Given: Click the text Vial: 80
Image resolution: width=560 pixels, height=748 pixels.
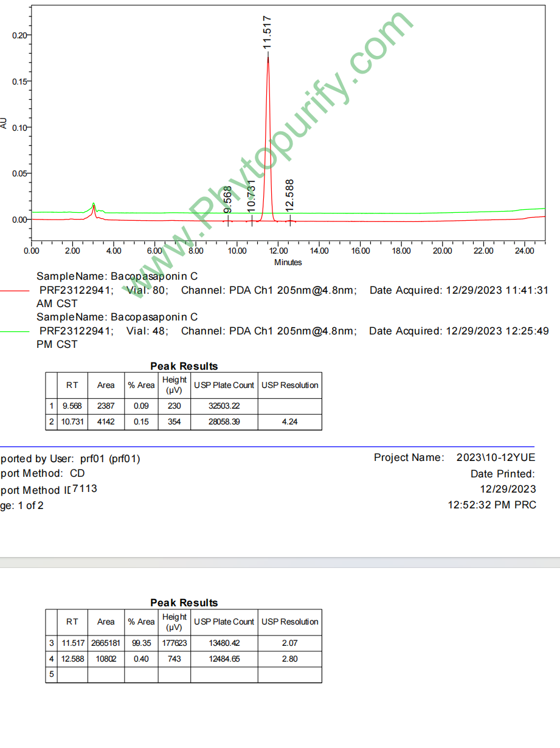Looking at the screenshot, I should (x=148, y=291).
